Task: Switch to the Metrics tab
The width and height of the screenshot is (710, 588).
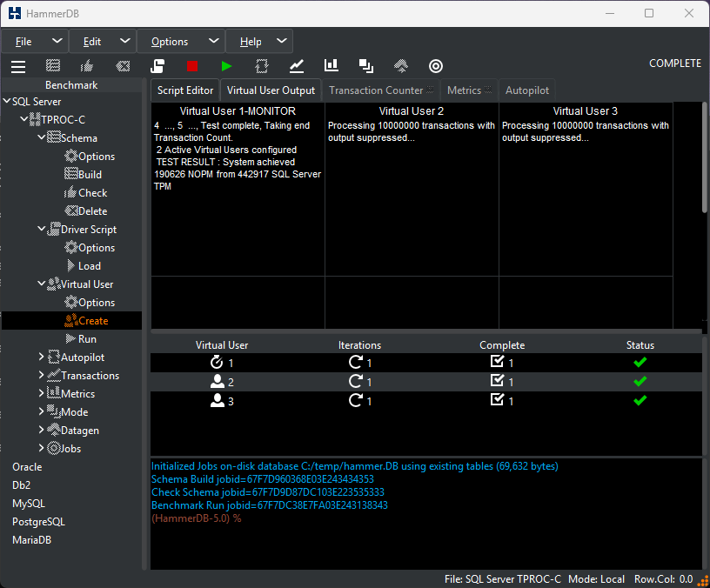Action: pyautogui.click(x=469, y=90)
